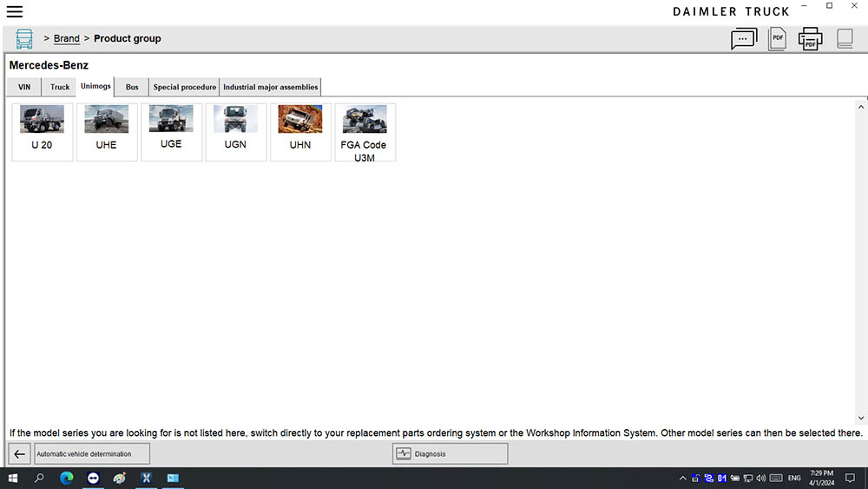Open the volume control in tray
The width and height of the screenshot is (868, 489).
click(x=761, y=479)
